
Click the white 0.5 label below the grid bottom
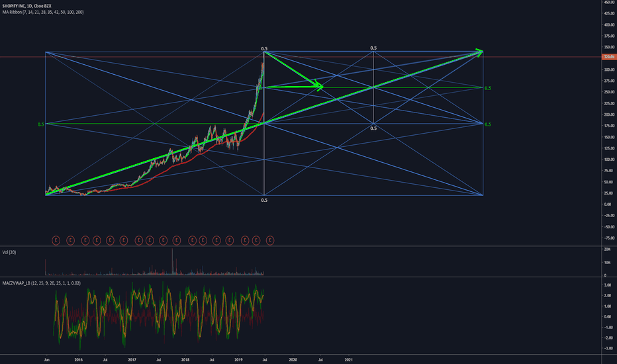(x=264, y=201)
